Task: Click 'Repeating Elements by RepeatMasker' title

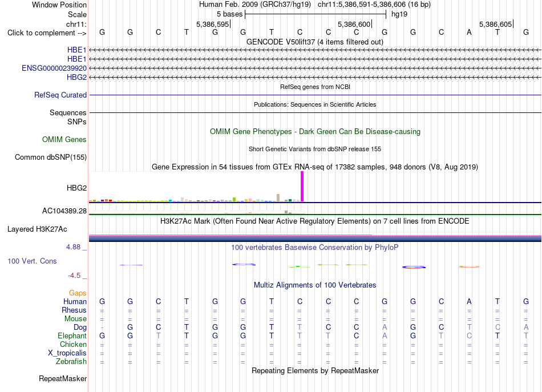Action: coord(315,370)
